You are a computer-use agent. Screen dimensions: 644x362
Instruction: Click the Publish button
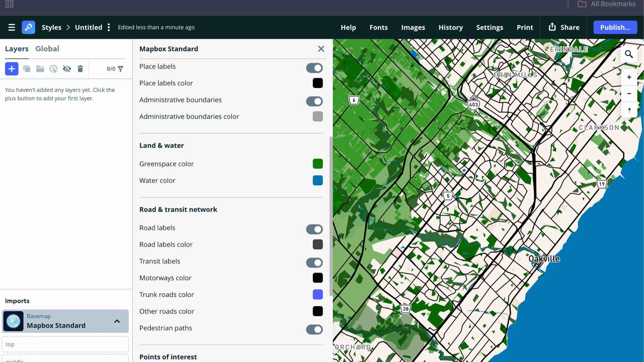(615, 27)
